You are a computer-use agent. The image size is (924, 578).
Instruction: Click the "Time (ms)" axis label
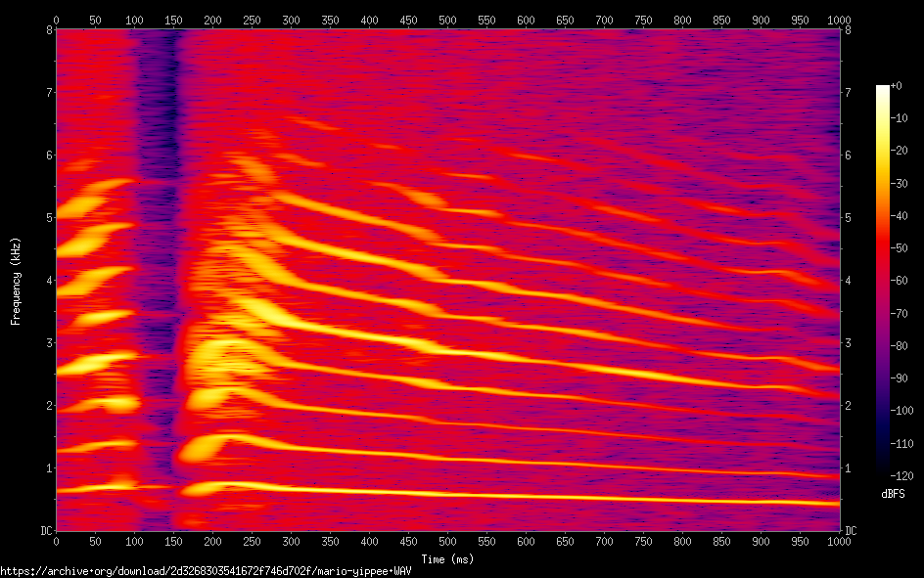point(447,559)
